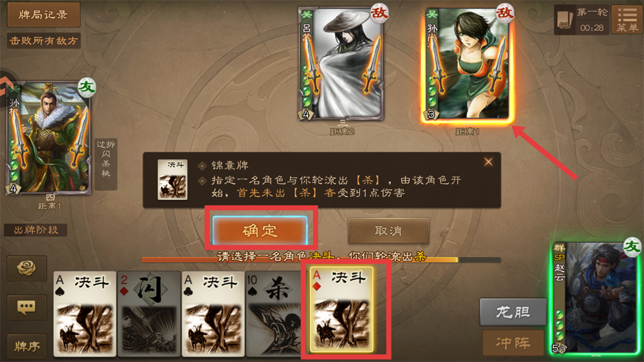Open the chat bubble icon

pos(26,307)
